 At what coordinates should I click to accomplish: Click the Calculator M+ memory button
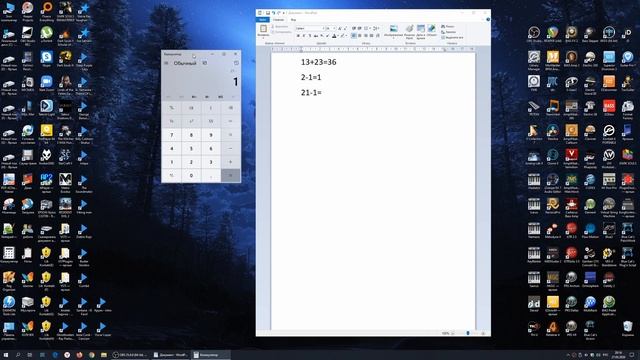[194, 97]
